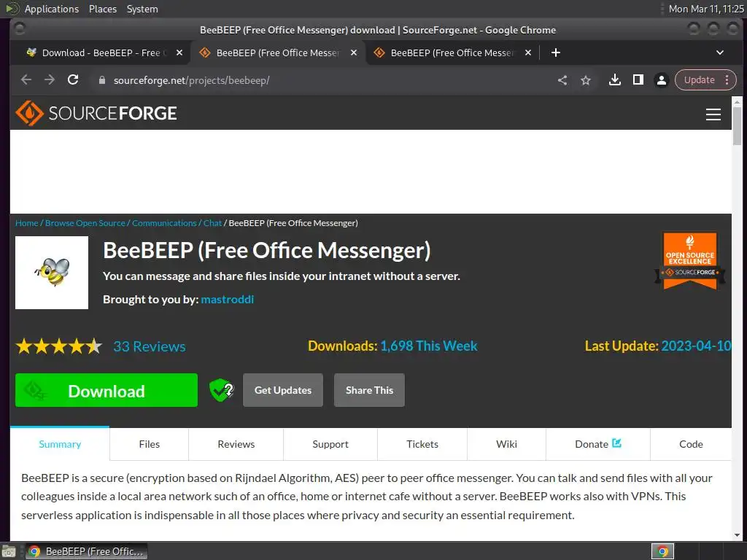This screenshot has width=747, height=560.
Task: Click the five-star rating icons
Action: click(58, 346)
